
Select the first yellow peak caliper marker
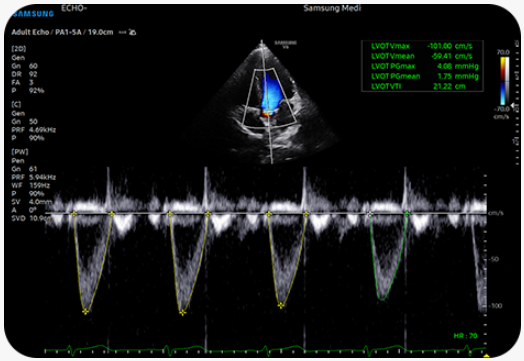coord(86,312)
